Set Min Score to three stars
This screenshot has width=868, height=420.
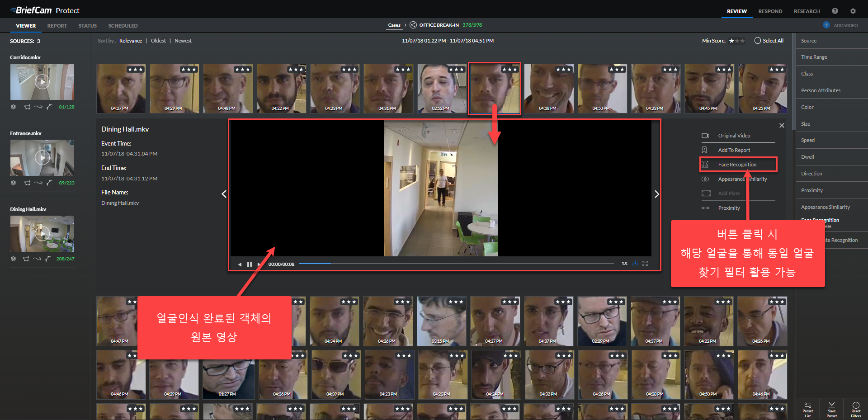click(742, 41)
